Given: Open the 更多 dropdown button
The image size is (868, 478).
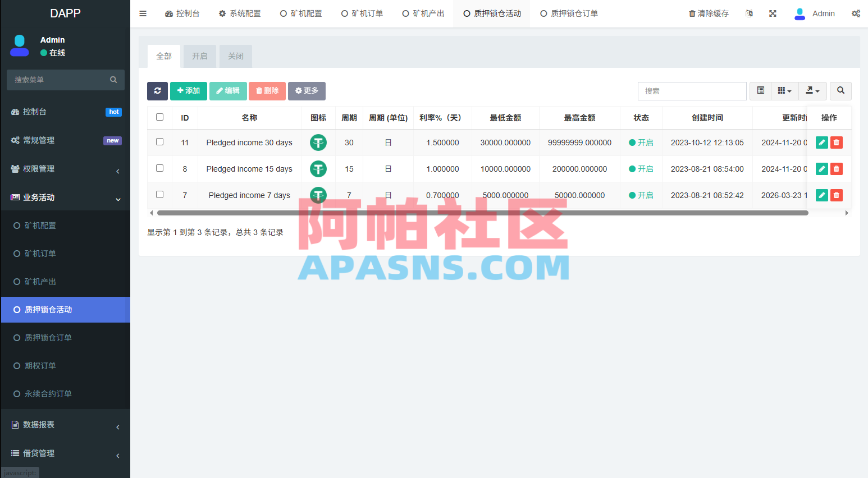Looking at the screenshot, I should click(x=307, y=91).
